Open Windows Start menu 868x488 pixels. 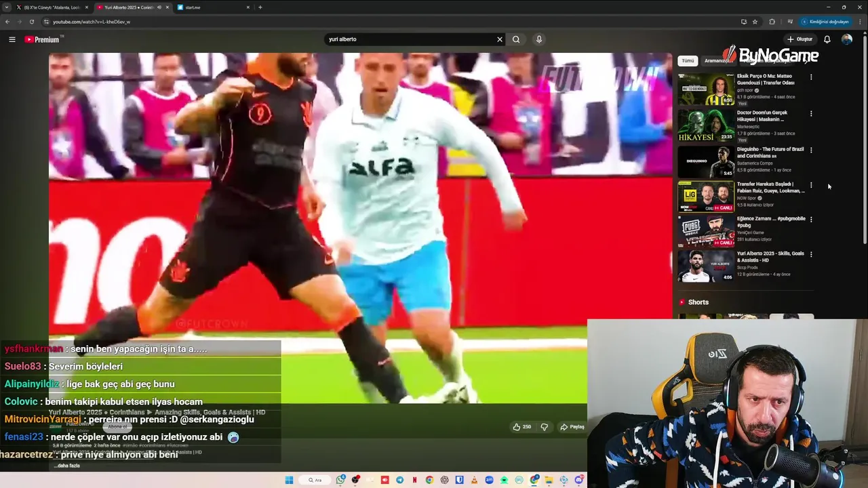(x=289, y=480)
